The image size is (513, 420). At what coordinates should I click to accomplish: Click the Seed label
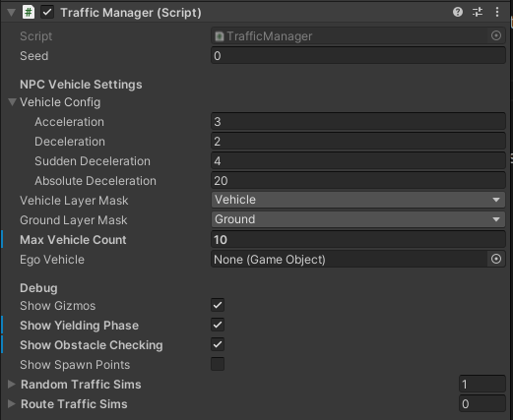pos(34,56)
